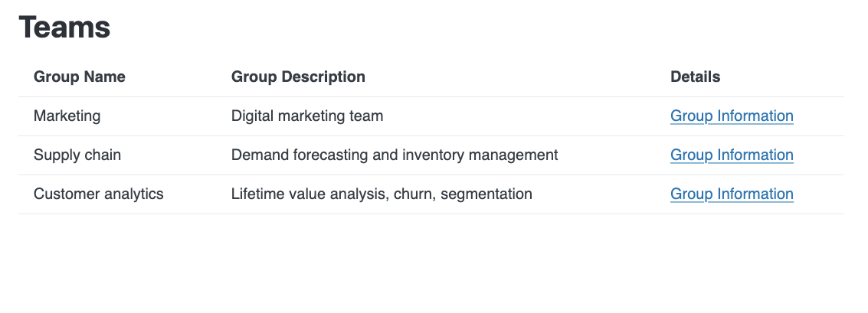
Task: Select the entire Customer analytics table row
Action: coord(598,194)
